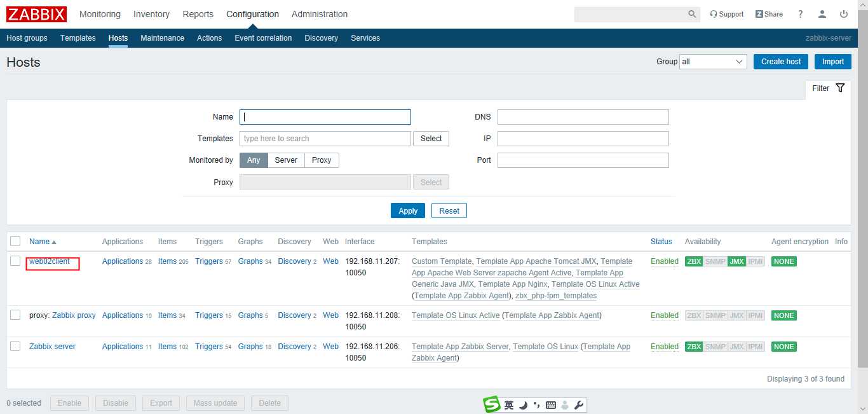Image resolution: width=868 pixels, height=414 pixels.
Task: Click the Import button
Action: tap(832, 62)
